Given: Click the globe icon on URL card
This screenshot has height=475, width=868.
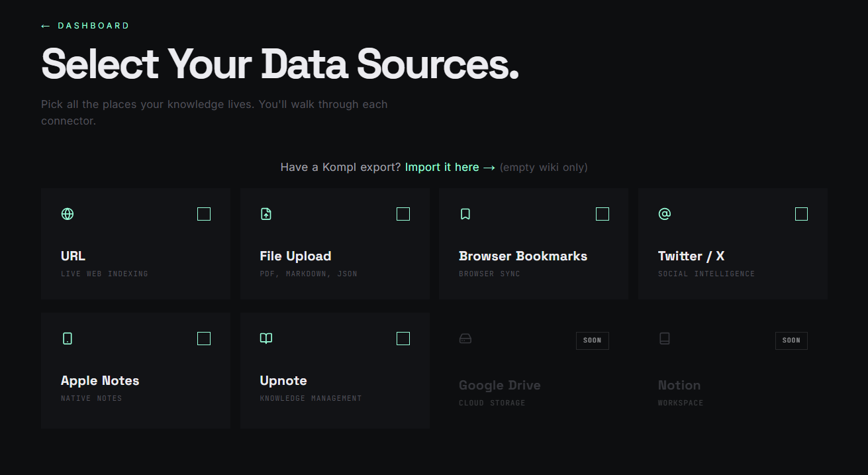Looking at the screenshot, I should (68, 214).
